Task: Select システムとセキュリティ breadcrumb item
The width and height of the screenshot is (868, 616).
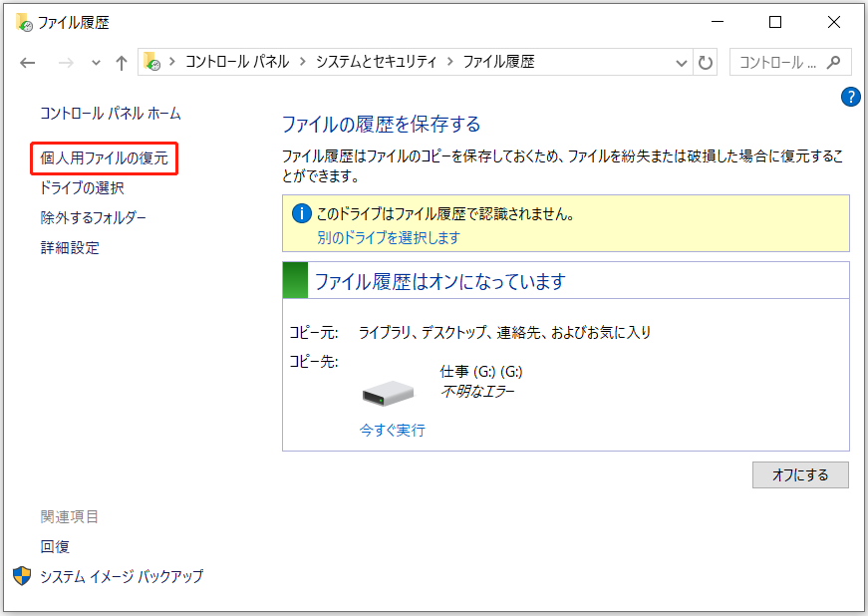Action: (x=377, y=62)
